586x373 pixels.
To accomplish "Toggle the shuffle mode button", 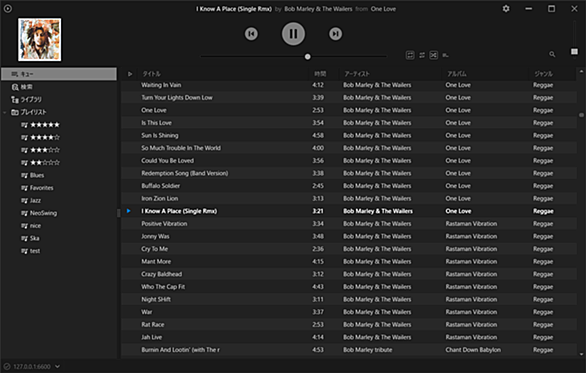I will 434,55.
